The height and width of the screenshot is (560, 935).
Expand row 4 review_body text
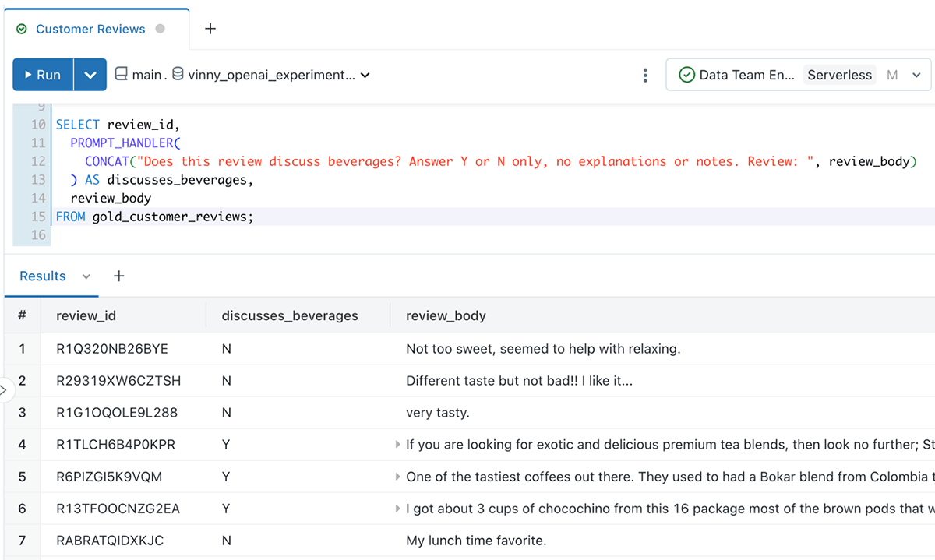(397, 445)
